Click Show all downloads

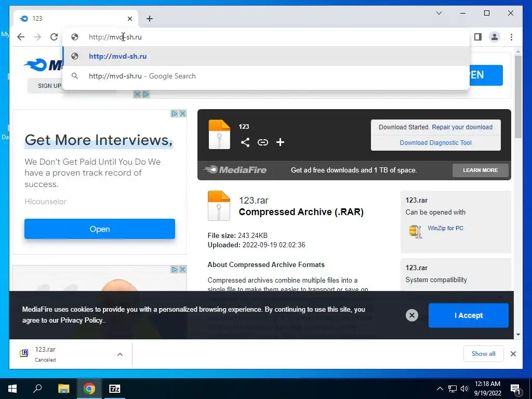[x=484, y=354]
